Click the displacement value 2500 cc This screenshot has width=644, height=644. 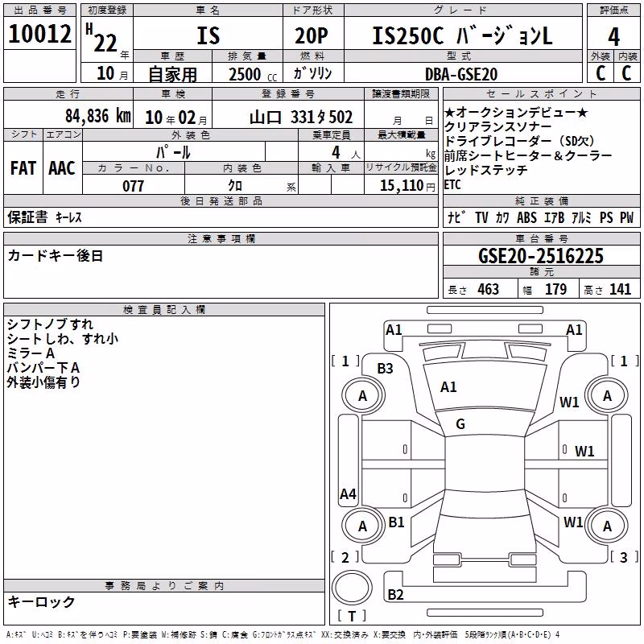253,74
